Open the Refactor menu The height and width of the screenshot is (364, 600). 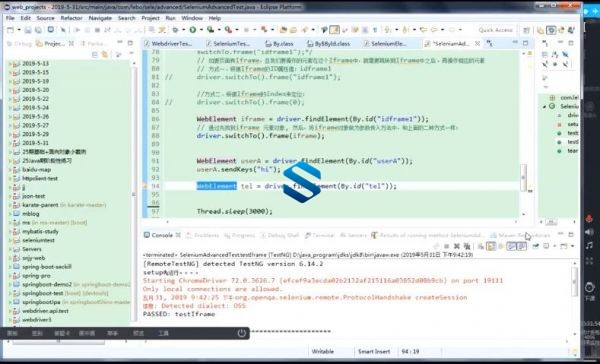pos(72,18)
